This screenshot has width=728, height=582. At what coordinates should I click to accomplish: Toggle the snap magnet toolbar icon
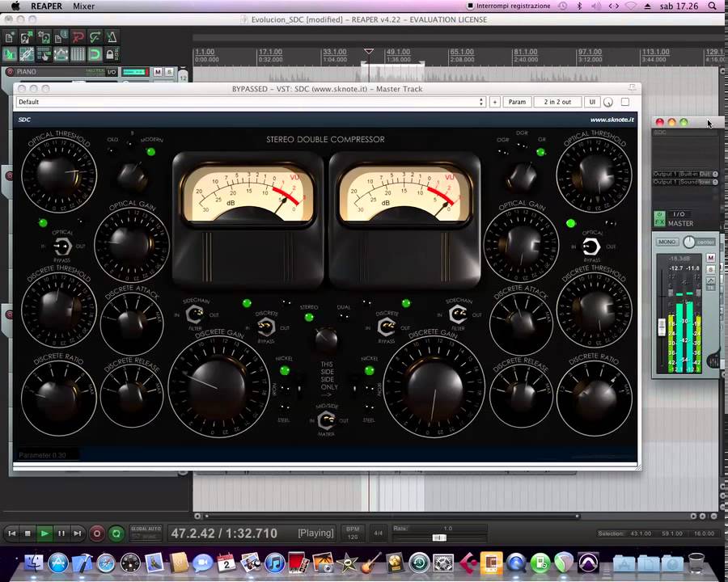[95, 54]
